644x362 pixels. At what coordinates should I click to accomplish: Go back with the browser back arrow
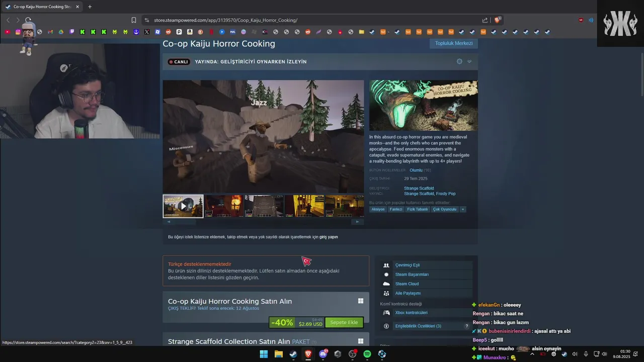(x=8, y=20)
